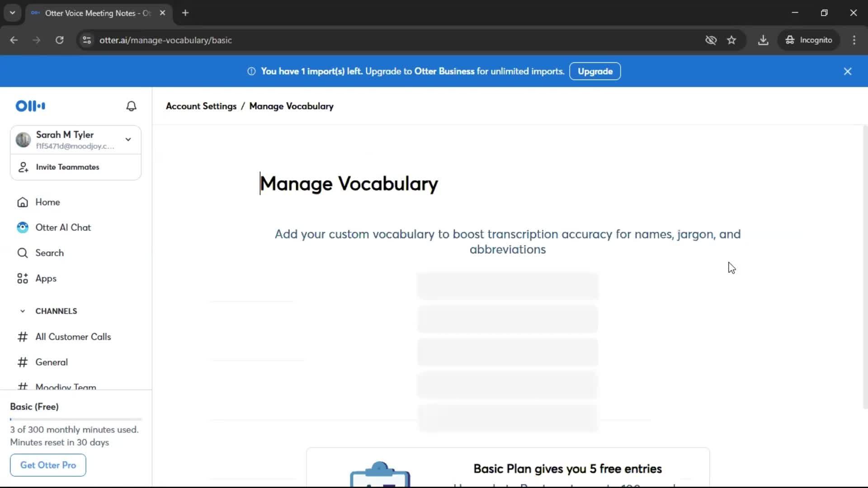Expand the Sarah M Tyler account dropdown
This screenshot has width=868, height=488.
coord(128,140)
